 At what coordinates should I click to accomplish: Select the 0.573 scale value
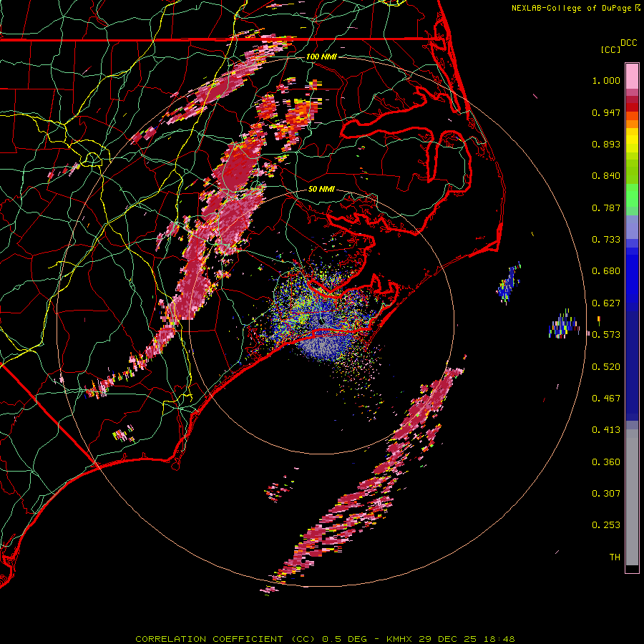click(606, 335)
